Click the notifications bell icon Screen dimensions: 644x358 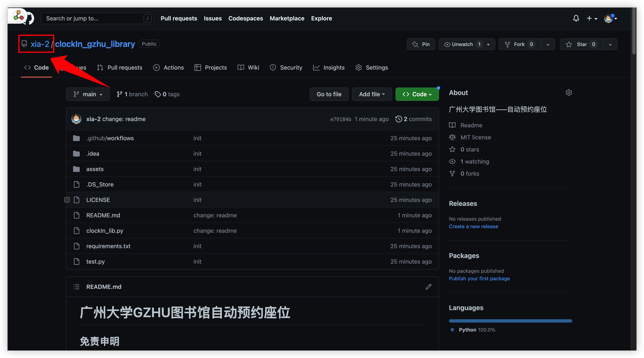click(x=576, y=18)
